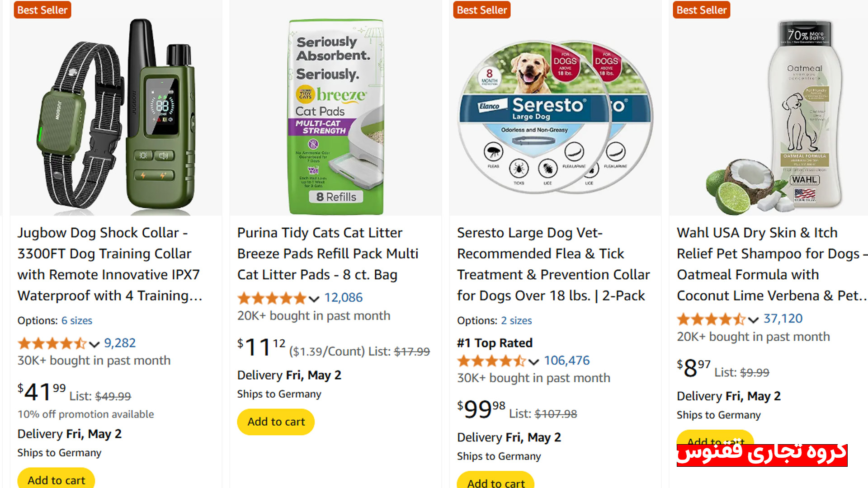Open the Purina Breeze Cat Pads product image
This screenshot has width=868, height=488.
[336, 117]
